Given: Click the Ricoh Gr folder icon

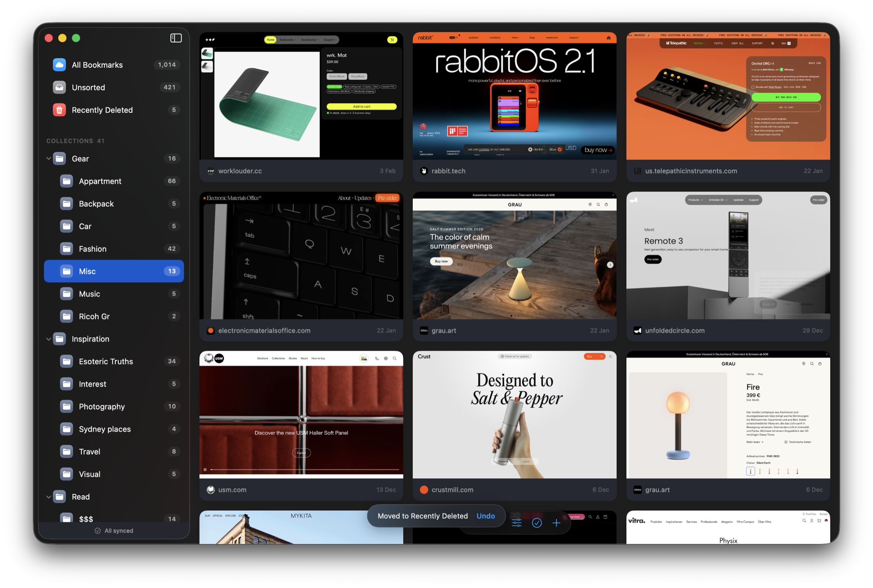Looking at the screenshot, I should 67,317.
